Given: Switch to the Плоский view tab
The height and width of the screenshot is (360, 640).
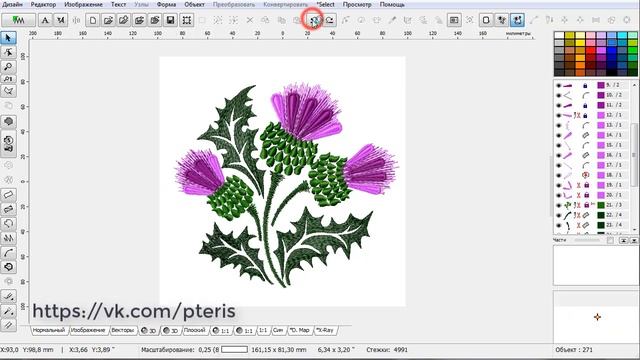Looking at the screenshot, I should [x=195, y=330].
